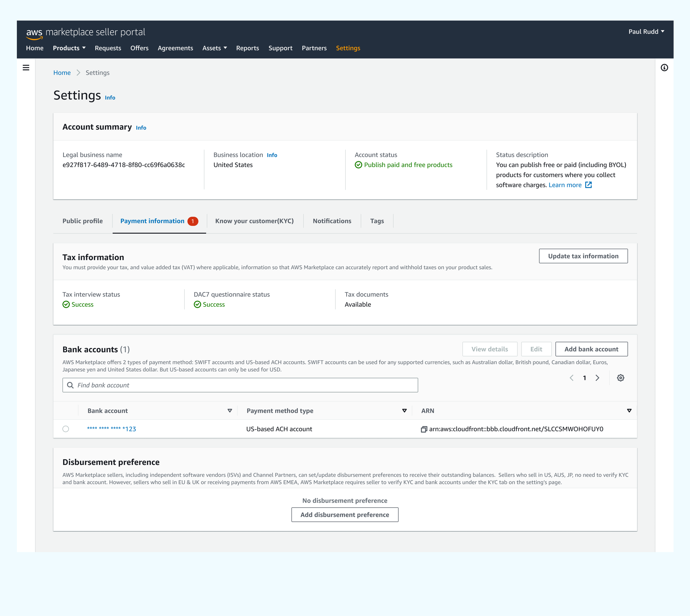Click the notification badge on Payment information
Image resolution: width=690 pixels, height=616 pixels.
click(193, 221)
